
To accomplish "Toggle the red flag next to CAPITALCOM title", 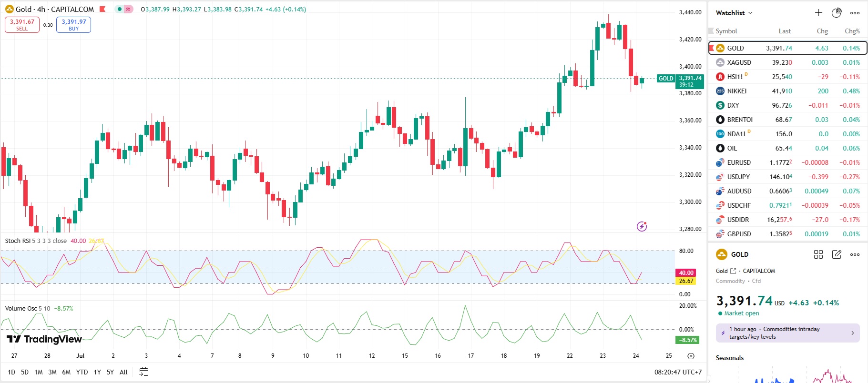I will [x=102, y=9].
